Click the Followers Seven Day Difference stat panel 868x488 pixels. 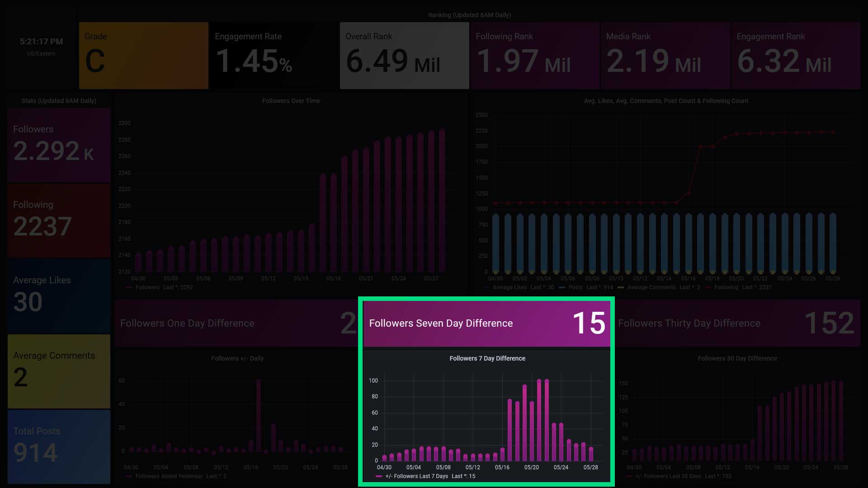(486, 324)
